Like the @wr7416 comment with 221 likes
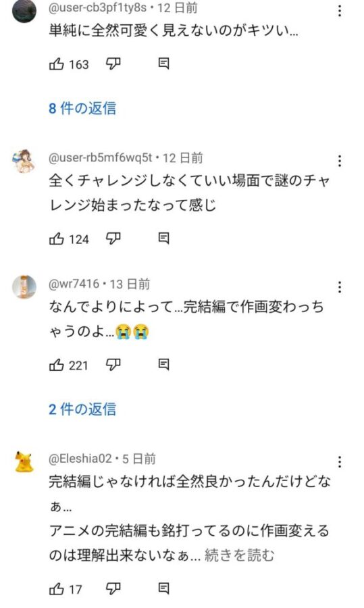The width and height of the screenshot is (364, 608). pyautogui.click(x=57, y=365)
